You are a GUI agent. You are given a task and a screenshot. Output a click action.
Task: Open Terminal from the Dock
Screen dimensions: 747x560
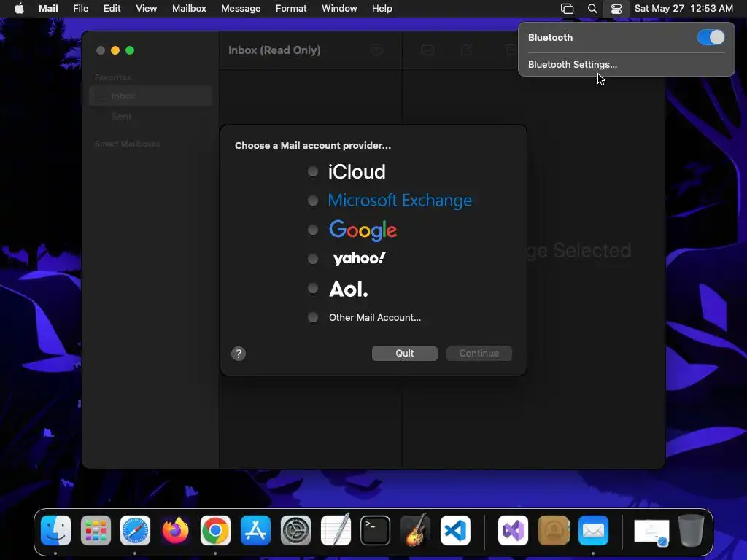coord(376,531)
